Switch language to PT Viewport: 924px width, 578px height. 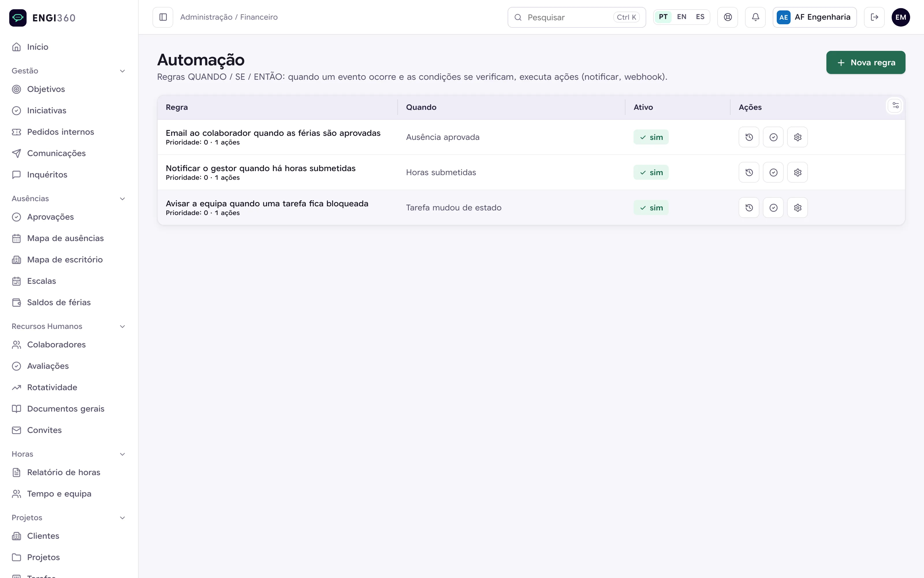pyautogui.click(x=663, y=17)
